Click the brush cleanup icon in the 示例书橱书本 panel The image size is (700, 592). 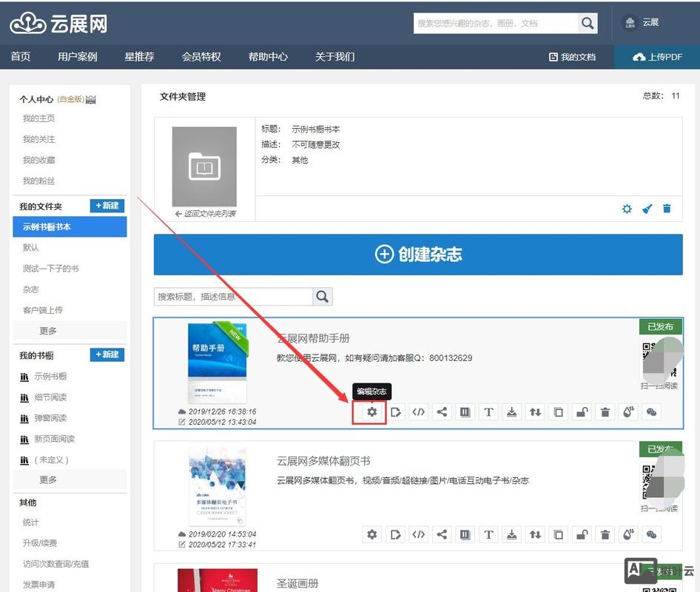[646, 209]
